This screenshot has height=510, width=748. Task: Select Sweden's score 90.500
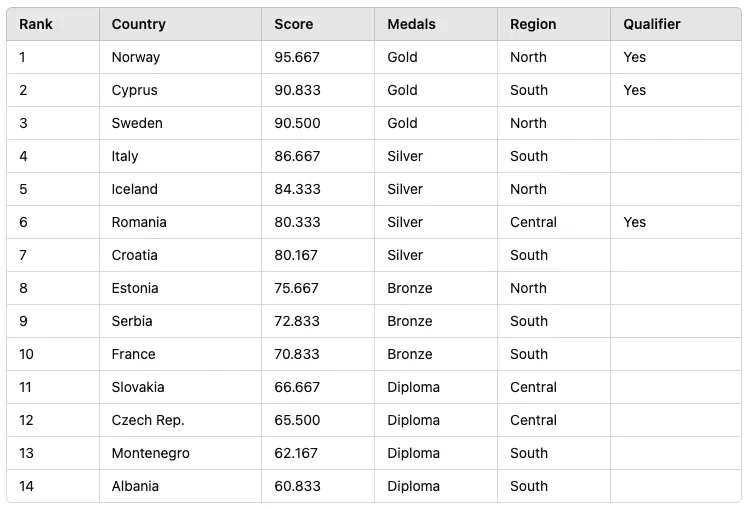click(297, 123)
